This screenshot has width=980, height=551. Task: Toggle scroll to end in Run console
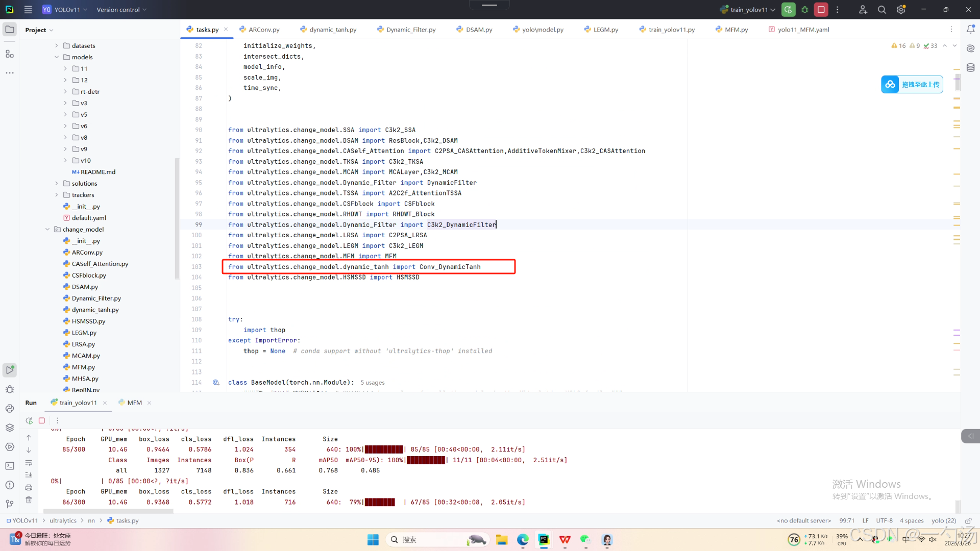(x=29, y=475)
